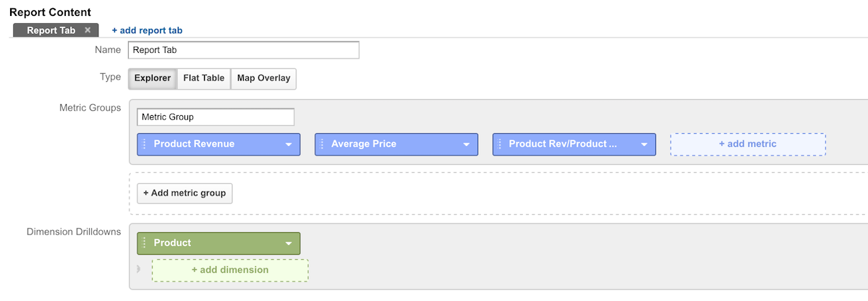Focus the Name input field

(x=244, y=50)
